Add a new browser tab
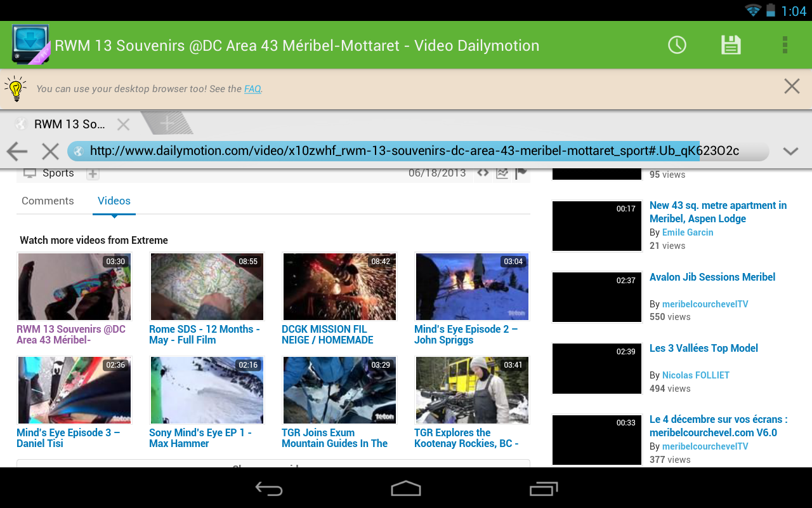This screenshot has width=812, height=508. 167,123
